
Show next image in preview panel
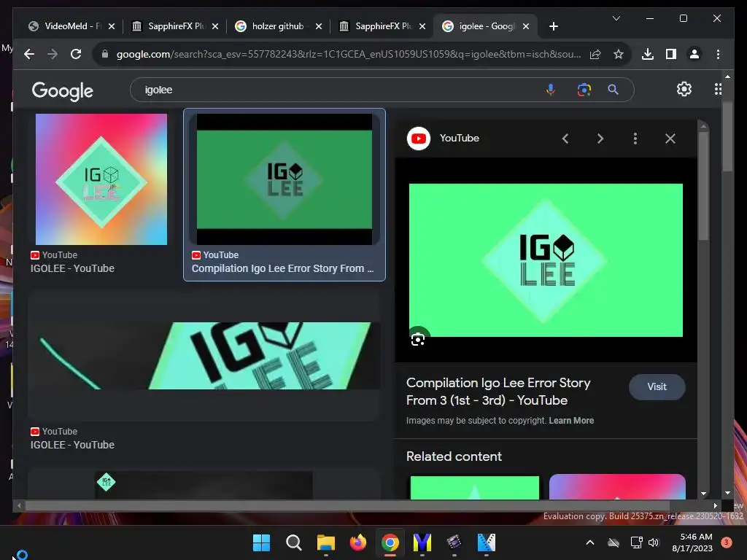(600, 139)
